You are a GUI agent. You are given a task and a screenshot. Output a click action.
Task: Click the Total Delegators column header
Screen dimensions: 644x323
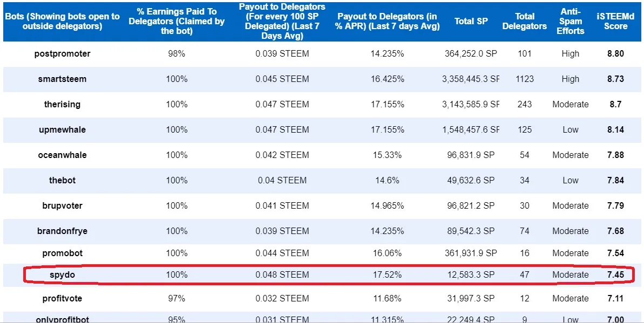525,22
